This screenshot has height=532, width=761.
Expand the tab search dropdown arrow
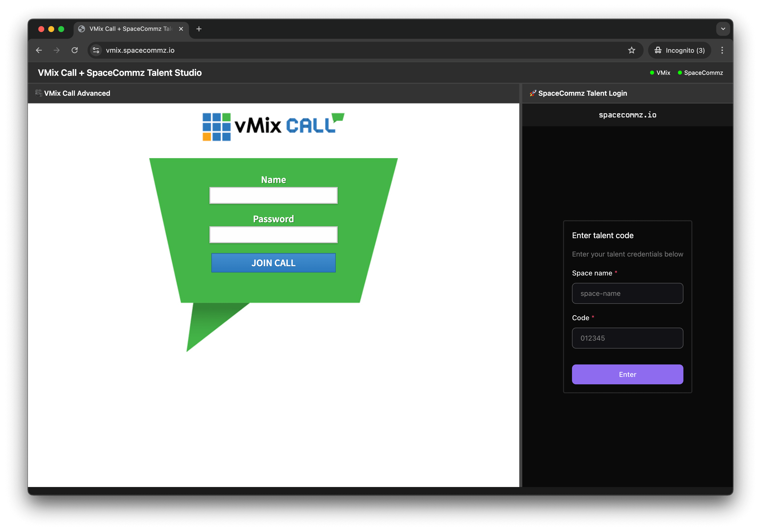[723, 29]
